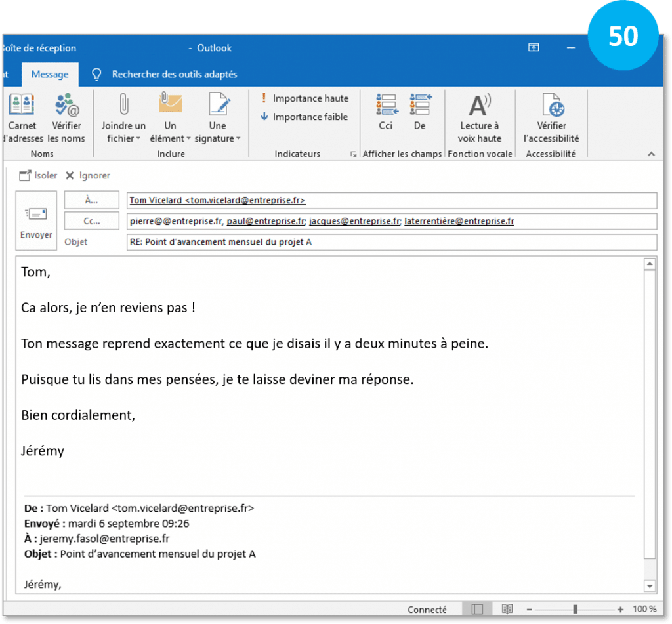
Task: Zoom in with the plus button
Action: [620, 609]
